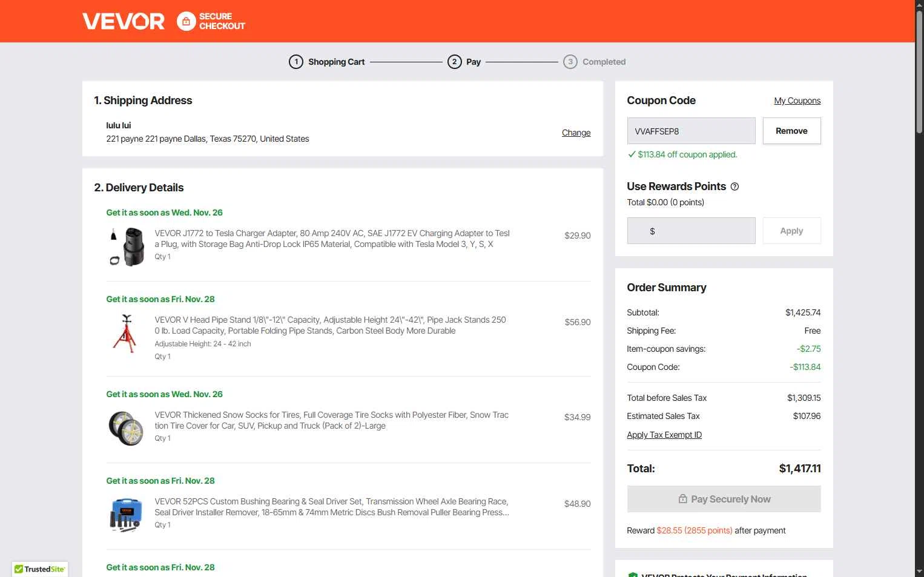Remove the applied coupon code
The height and width of the screenshot is (577, 924).
coord(791,131)
